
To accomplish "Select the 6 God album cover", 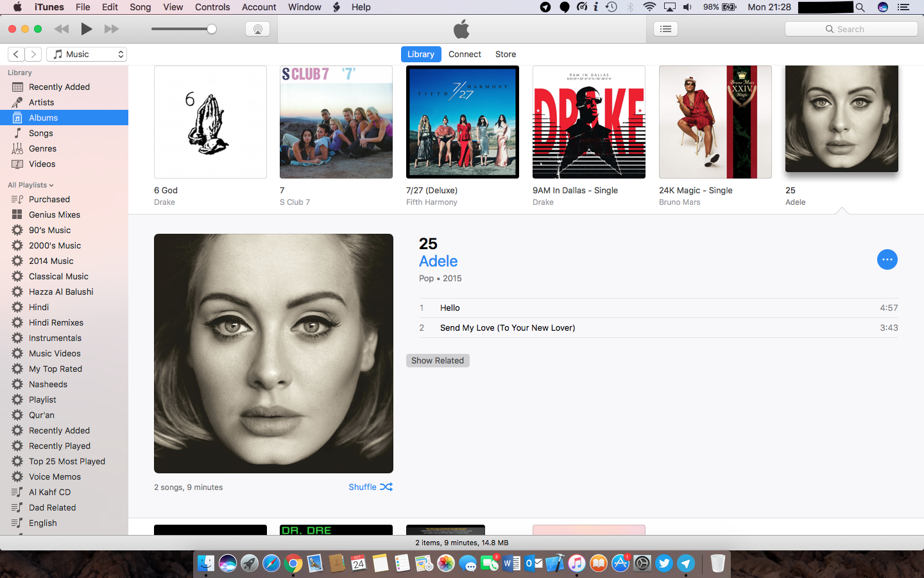I will pyautogui.click(x=210, y=122).
